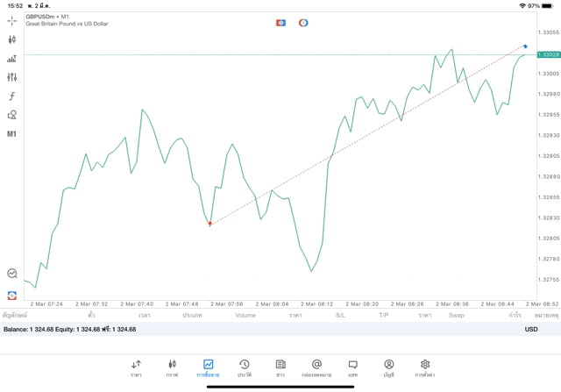Open the M1 timeframe selector
The height and width of the screenshot is (392, 561).
(x=12, y=134)
